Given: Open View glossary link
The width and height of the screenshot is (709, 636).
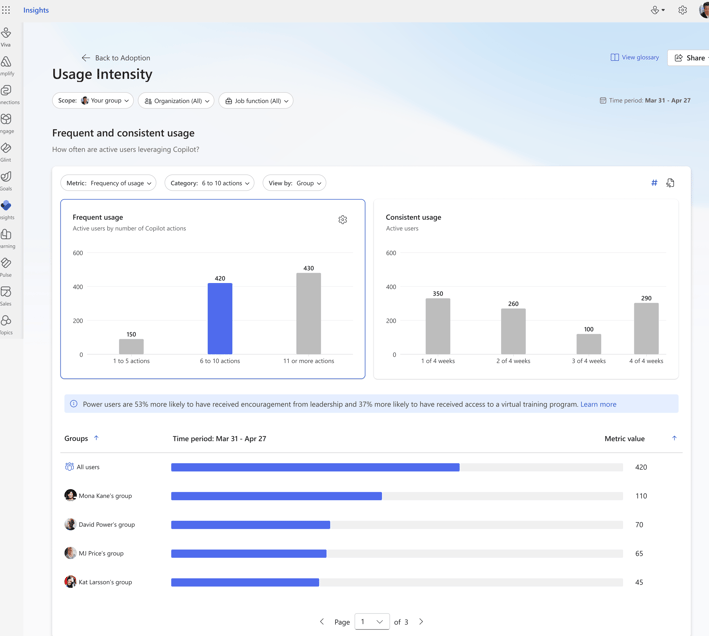Looking at the screenshot, I should click(x=634, y=57).
